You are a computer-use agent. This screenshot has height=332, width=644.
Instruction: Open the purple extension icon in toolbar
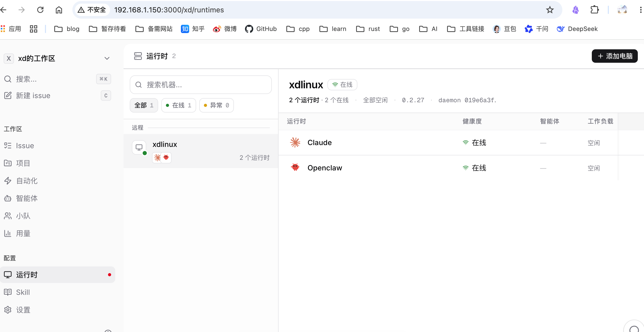point(576,10)
